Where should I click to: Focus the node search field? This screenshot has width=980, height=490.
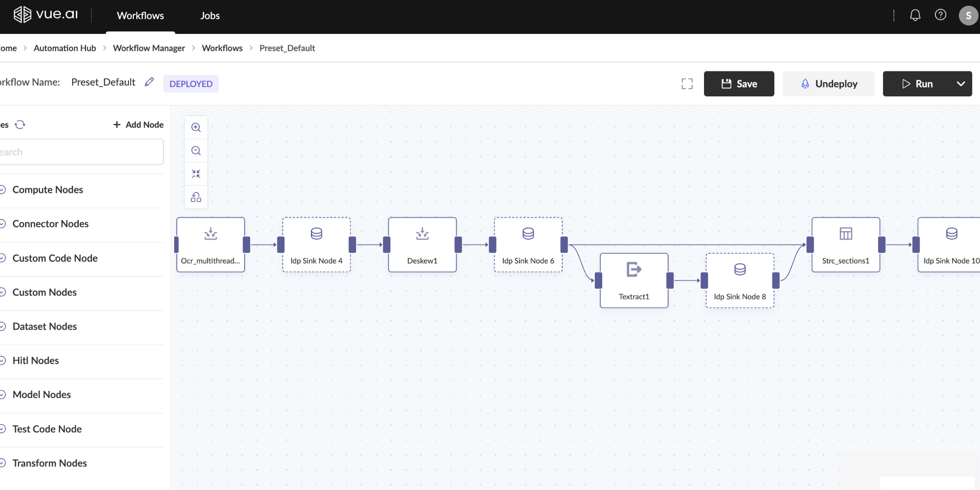point(81,152)
